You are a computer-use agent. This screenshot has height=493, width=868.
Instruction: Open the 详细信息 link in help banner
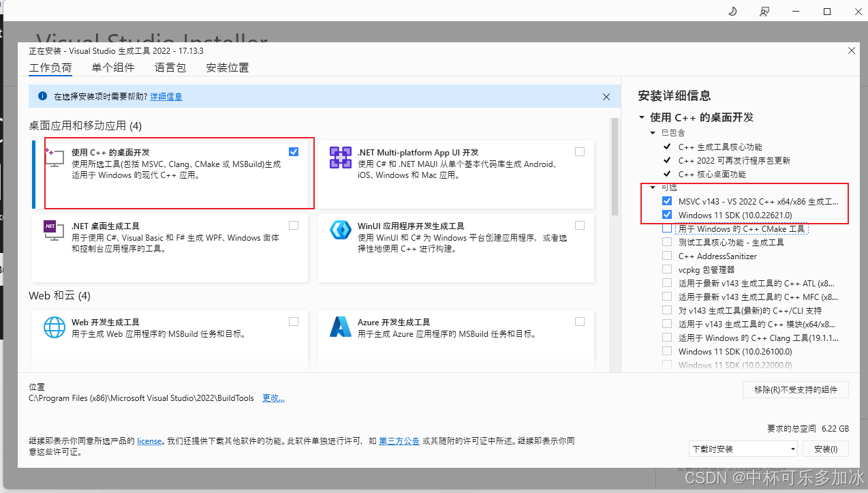166,97
